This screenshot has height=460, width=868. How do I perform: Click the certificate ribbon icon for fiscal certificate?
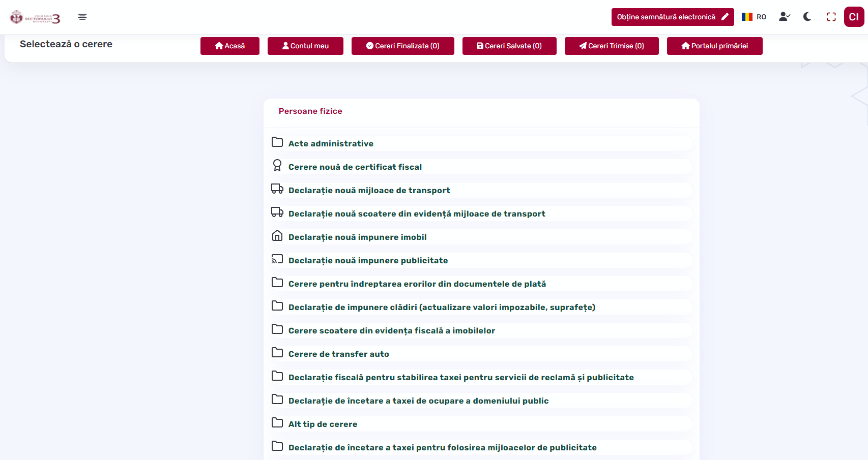pos(277,165)
